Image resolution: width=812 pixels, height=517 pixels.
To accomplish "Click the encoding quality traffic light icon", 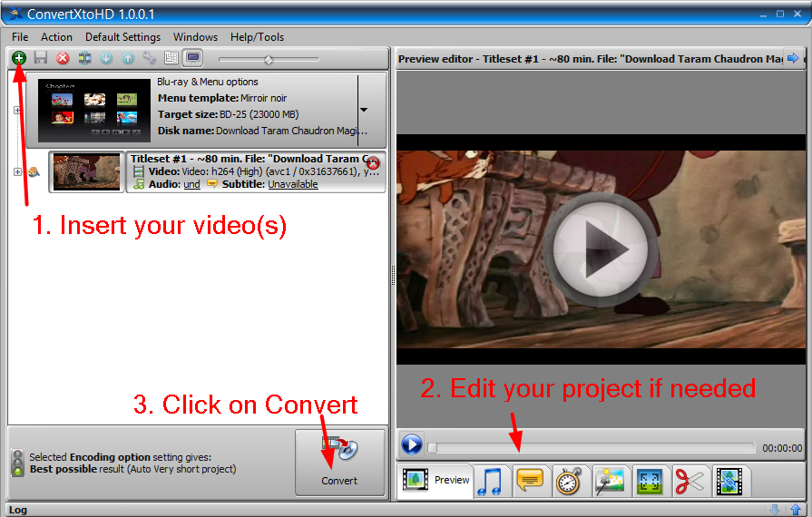I will click(x=18, y=463).
